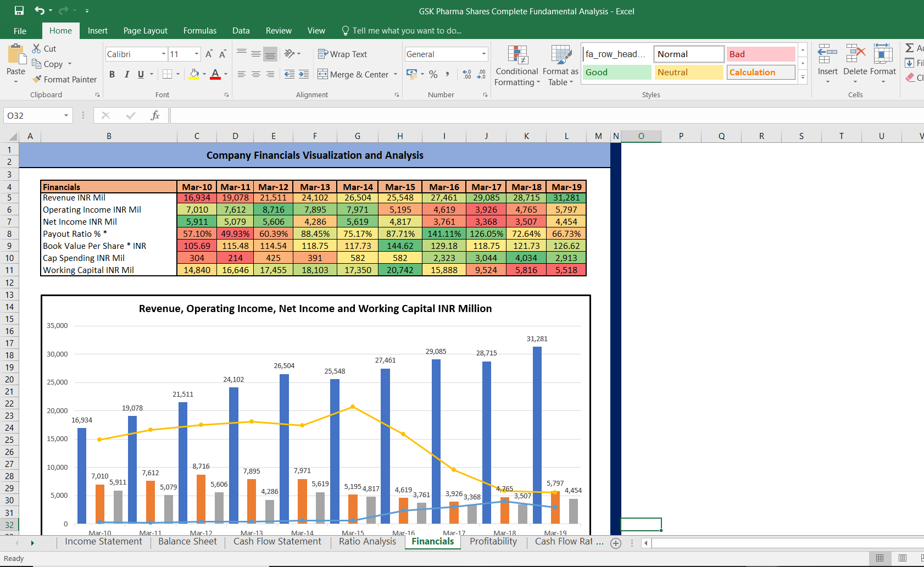Increase font size with the large A icon
Image resolution: width=924 pixels, height=567 pixels.
[209, 54]
